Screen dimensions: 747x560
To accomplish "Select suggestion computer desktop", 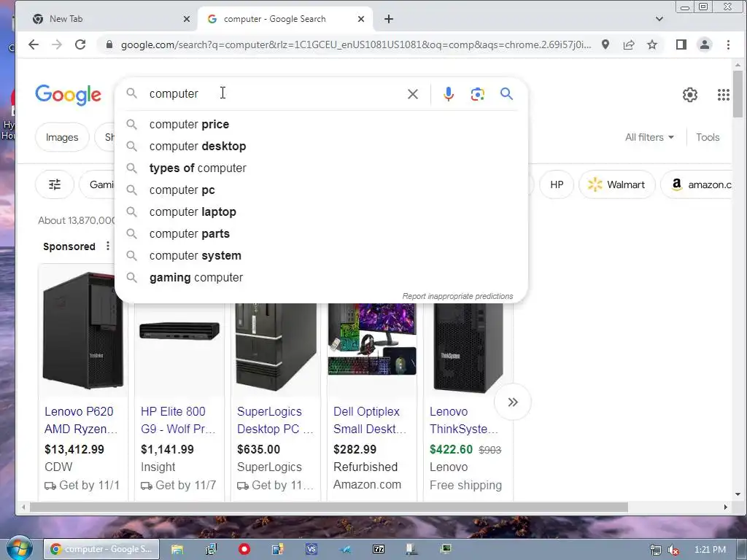I will pyautogui.click(x=321, y=146).
